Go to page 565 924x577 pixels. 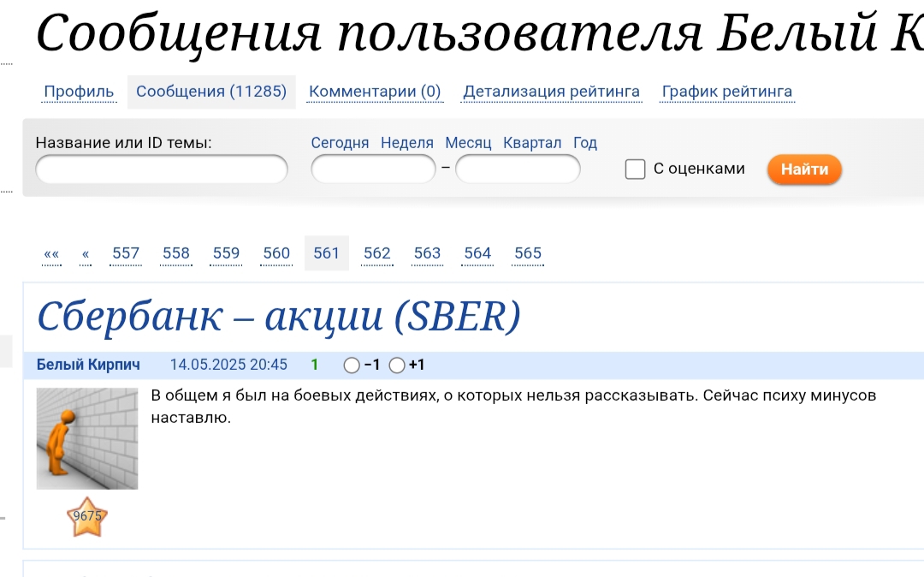[x=528, y=253]
